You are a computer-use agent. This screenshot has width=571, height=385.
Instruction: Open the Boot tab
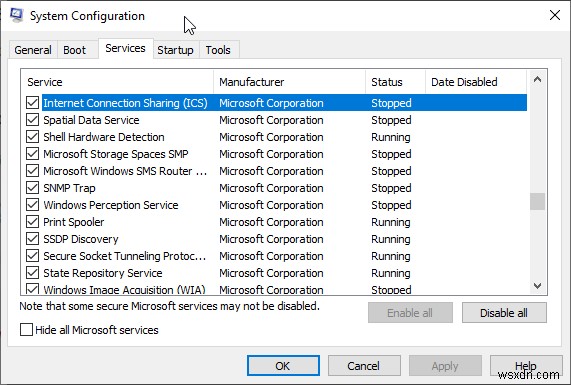[75, 50]
